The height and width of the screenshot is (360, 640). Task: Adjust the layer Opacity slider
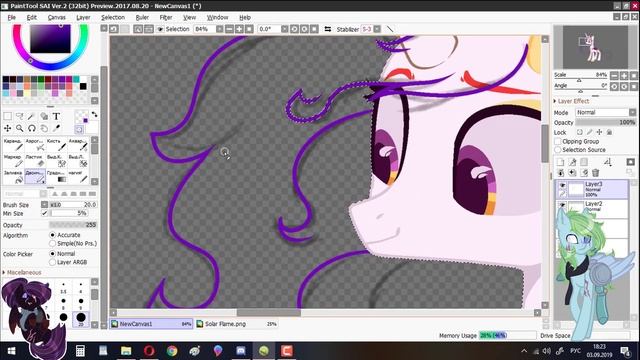click(606, 122)
